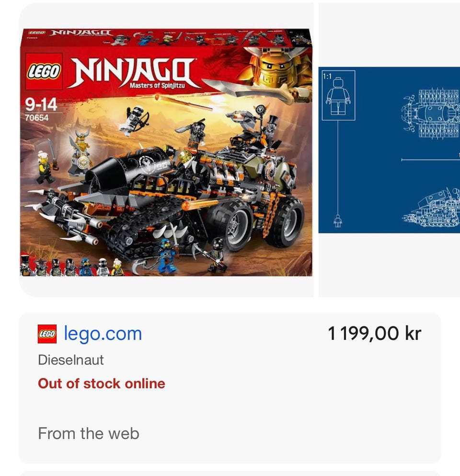
Task: Click the 9-14 age label
Action: [x=41, y=104]
